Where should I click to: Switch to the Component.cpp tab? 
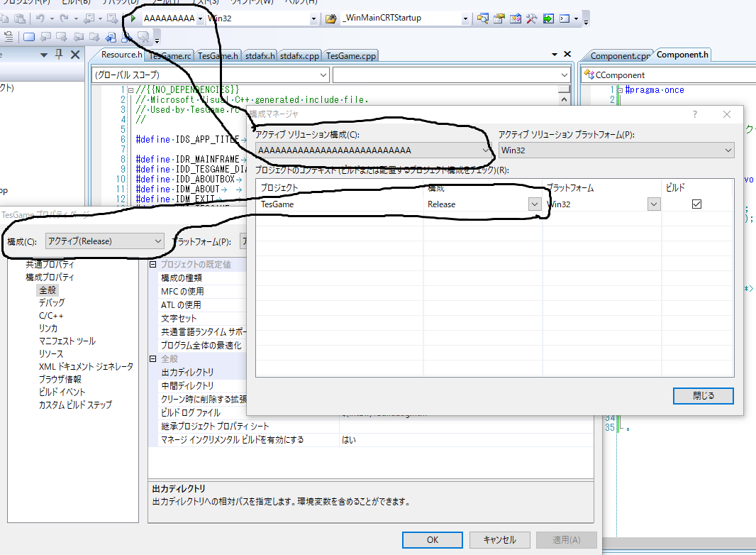619,56
